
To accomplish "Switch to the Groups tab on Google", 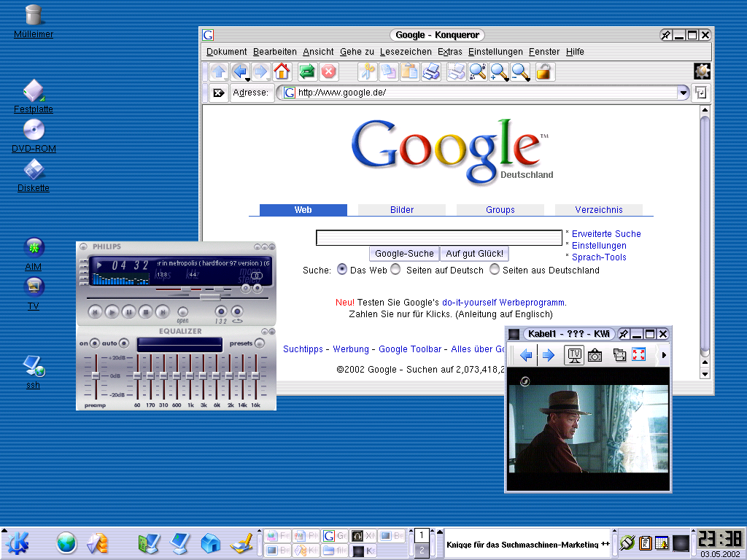I will (x=500, y=209).
